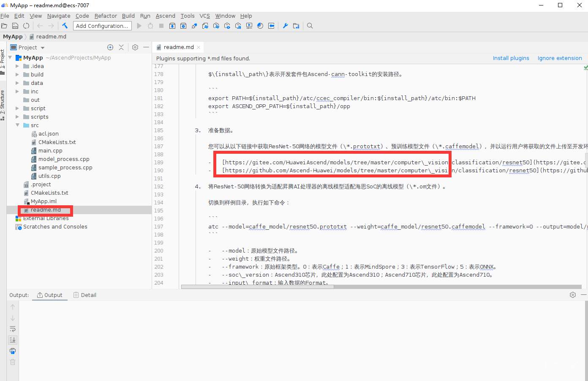This screenshot has height=381, width=588.
Task: Collapse the MyApp root folder arrow
Action: tap(10, 57)
